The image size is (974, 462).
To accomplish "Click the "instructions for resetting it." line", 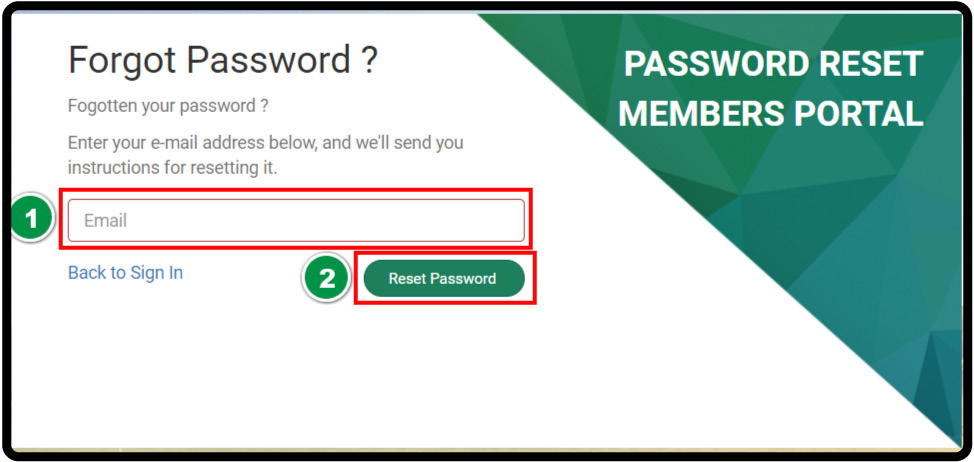I will 172,167.
